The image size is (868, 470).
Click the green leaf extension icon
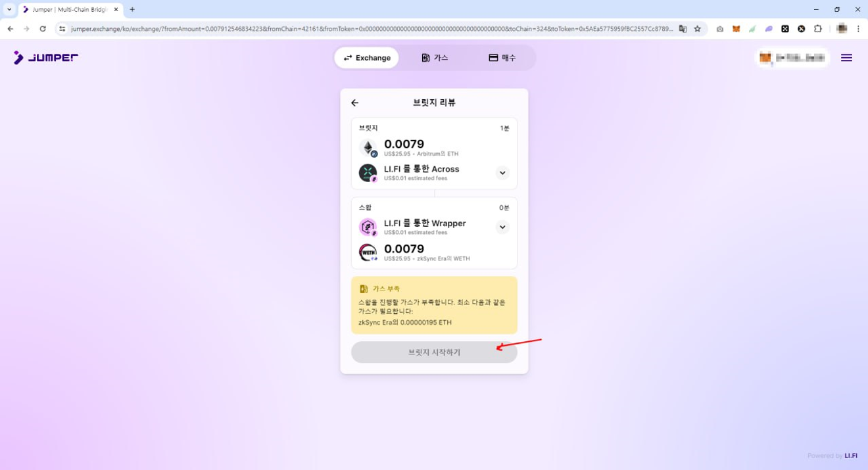752,29
